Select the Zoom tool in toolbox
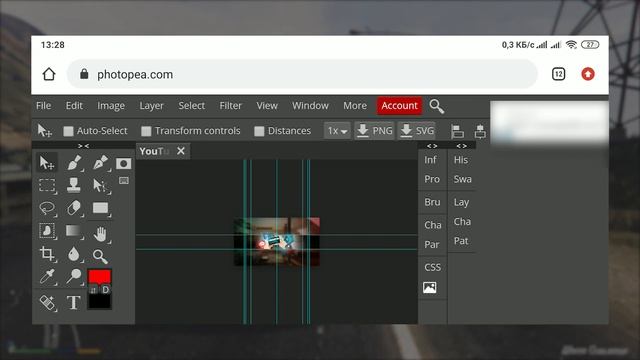 coord(100,256)
